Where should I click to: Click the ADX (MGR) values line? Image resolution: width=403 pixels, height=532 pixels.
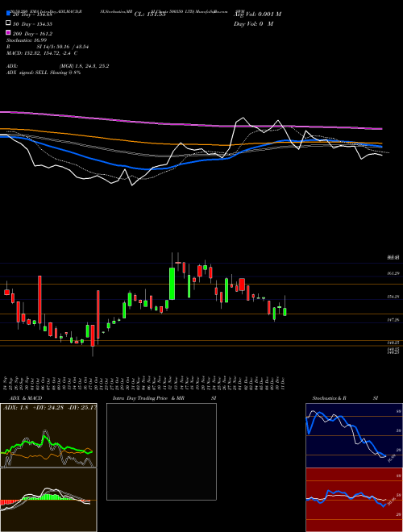tap(58, 66)
